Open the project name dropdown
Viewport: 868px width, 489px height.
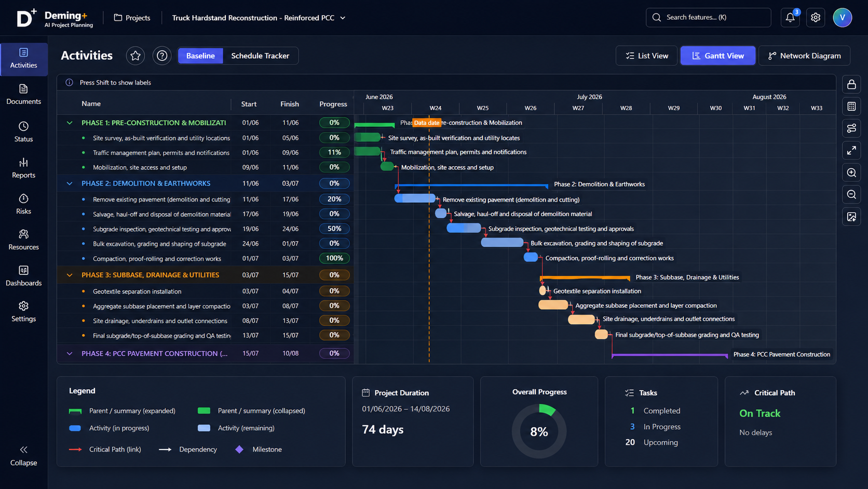coord(259,18)
